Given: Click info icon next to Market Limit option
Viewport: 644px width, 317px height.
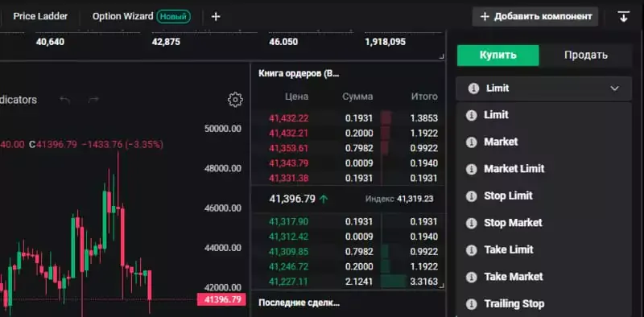Looking at the screenshot, I should coord(472,169).
